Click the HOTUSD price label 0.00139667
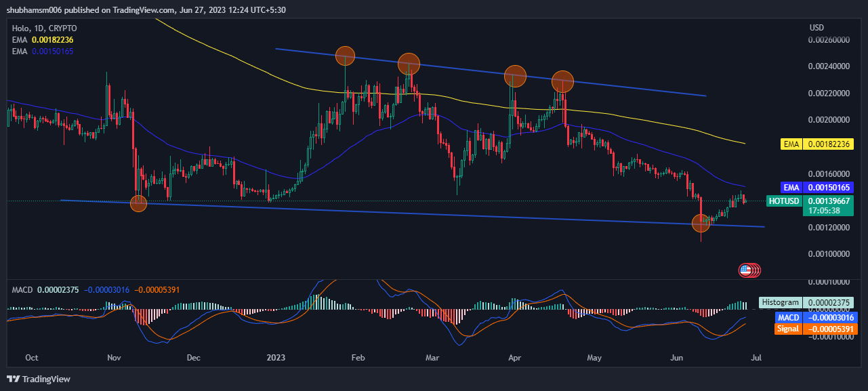Image resolution: width=868 pixels, height=391 pixels. [x=810, y=201]
